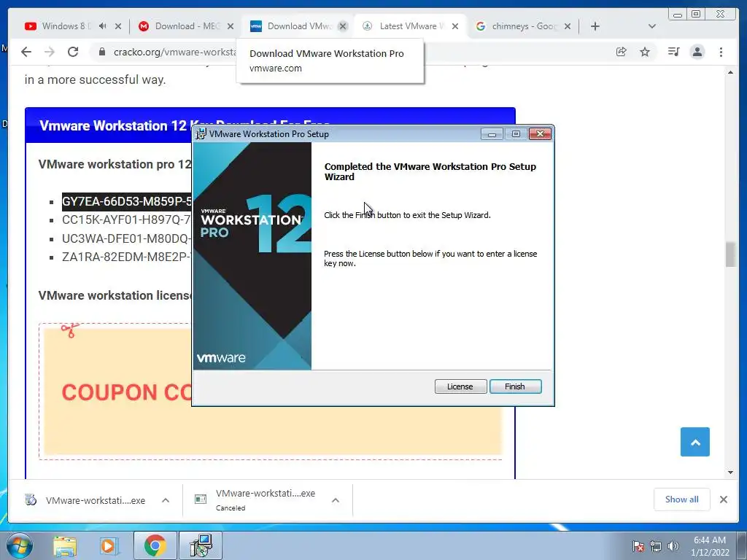Expand options for the canceled download
747x560 pixels.
point(336,500)
